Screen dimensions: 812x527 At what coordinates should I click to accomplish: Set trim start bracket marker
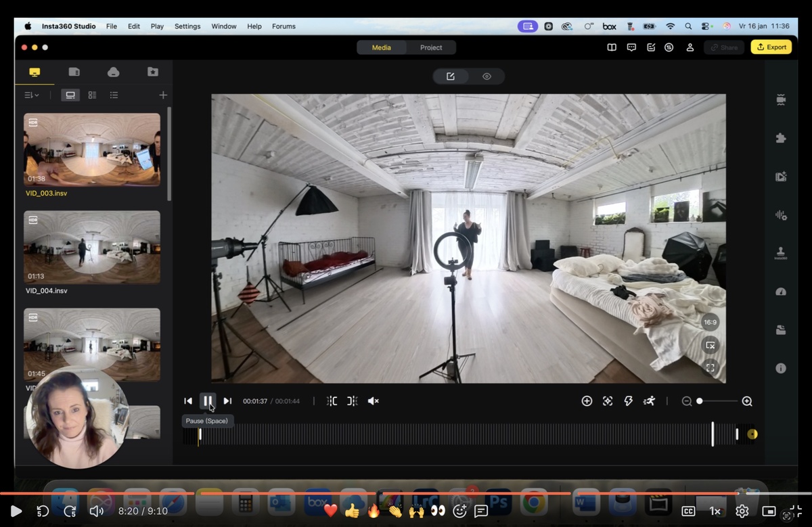pos(332,401)
